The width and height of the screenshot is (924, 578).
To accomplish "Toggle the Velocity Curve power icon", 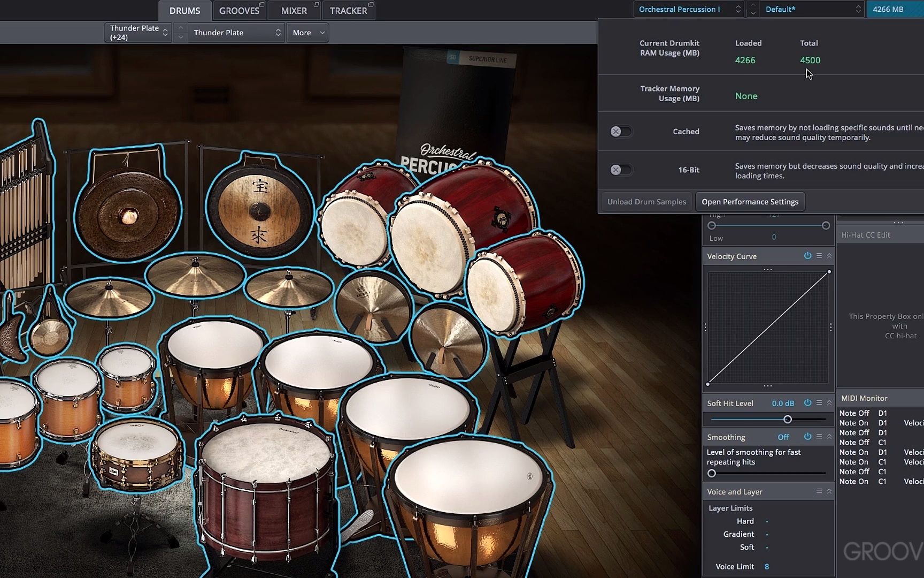I will [x=807, y=256].
